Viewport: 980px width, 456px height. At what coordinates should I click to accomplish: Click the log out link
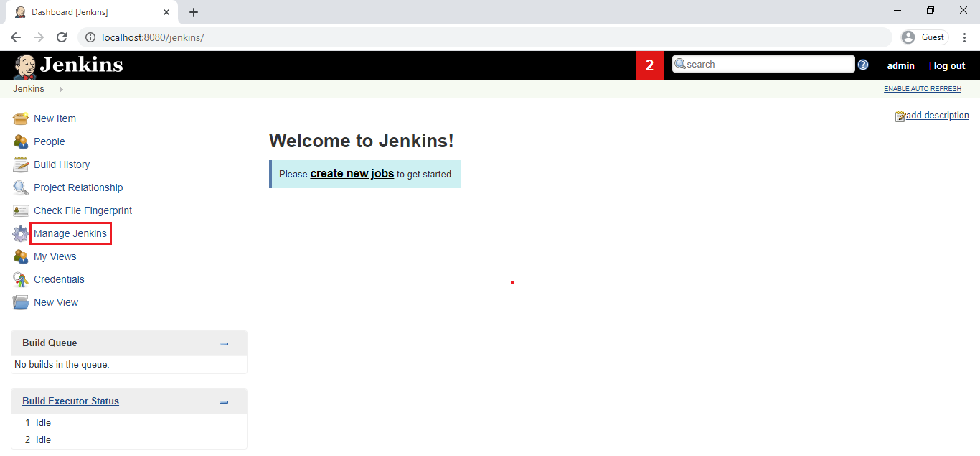pos(950,65)
